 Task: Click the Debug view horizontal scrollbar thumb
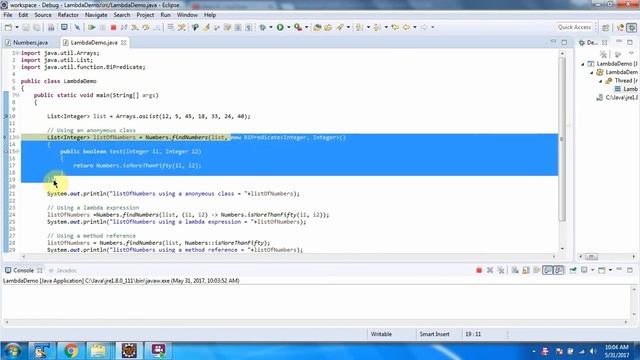(591, 256)
